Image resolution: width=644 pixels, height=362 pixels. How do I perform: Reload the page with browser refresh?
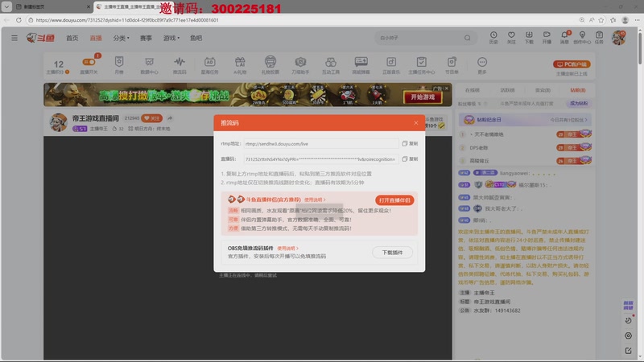(19, 19)
